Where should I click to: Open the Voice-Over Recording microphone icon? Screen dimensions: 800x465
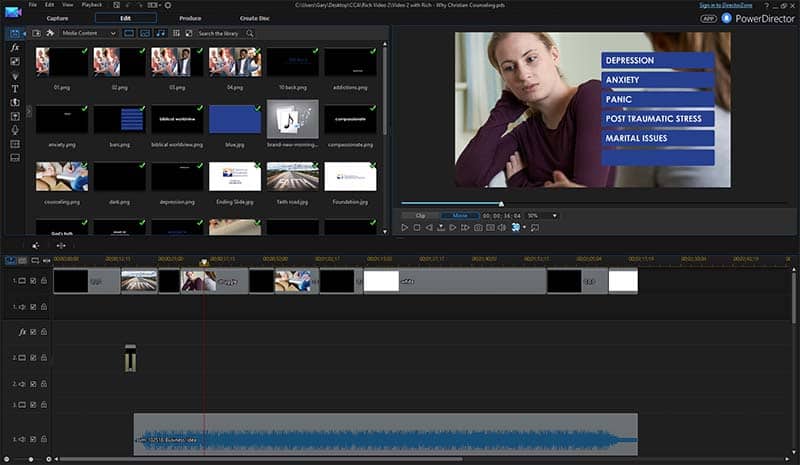tap(15, 130)
